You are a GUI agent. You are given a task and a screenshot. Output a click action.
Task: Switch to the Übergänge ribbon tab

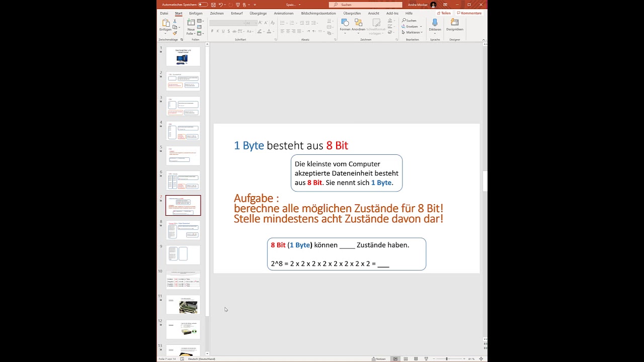pyautogui.click(x=258, y=13)
